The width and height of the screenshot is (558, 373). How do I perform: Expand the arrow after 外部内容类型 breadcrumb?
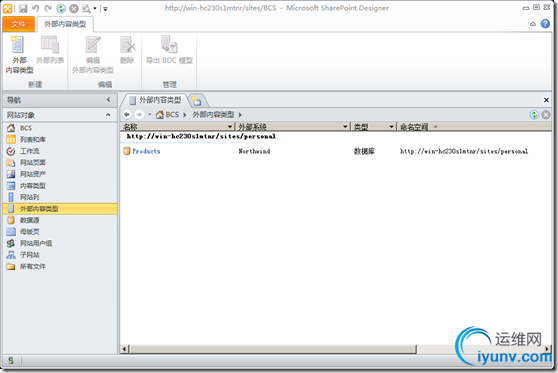tap(240, 115)
